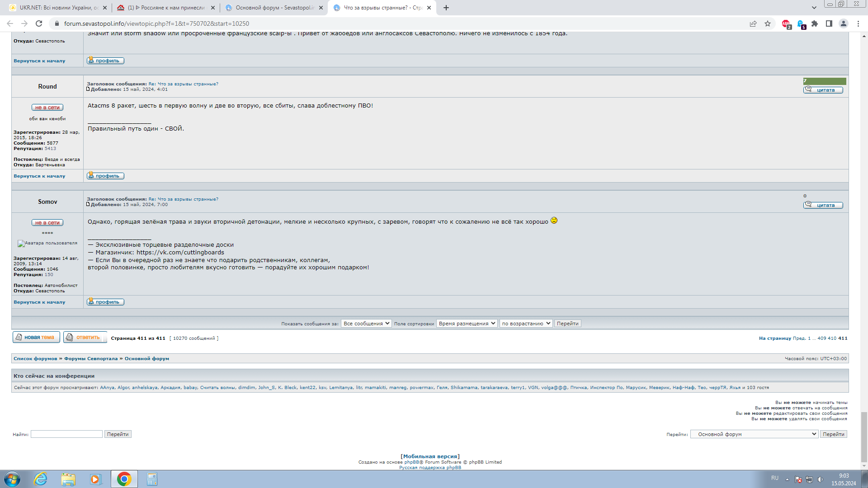Bookmark this page using the star icon

click(x=768, y=23)
